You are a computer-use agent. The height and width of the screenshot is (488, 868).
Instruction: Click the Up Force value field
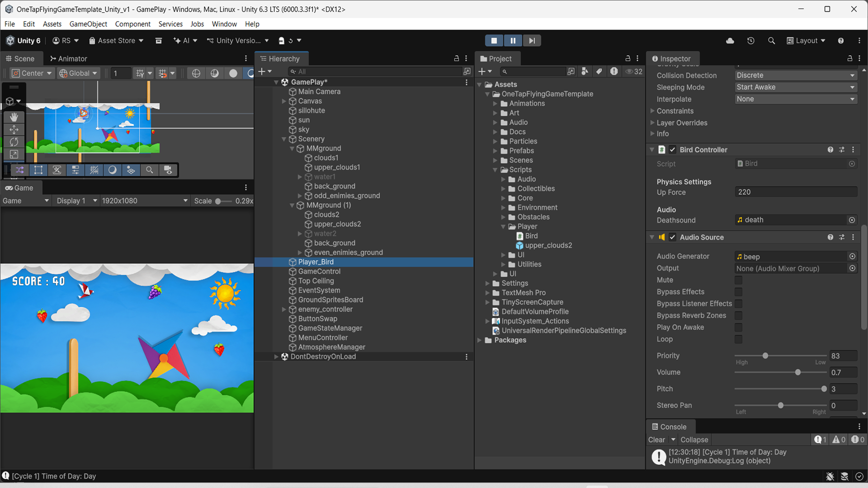[796, 192]
